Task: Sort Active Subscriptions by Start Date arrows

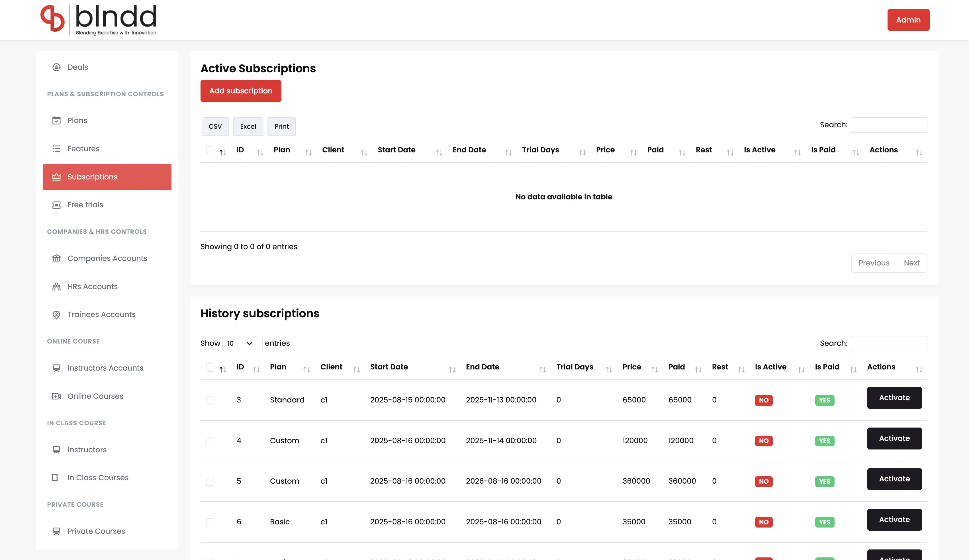Action: tap(439, 152)
